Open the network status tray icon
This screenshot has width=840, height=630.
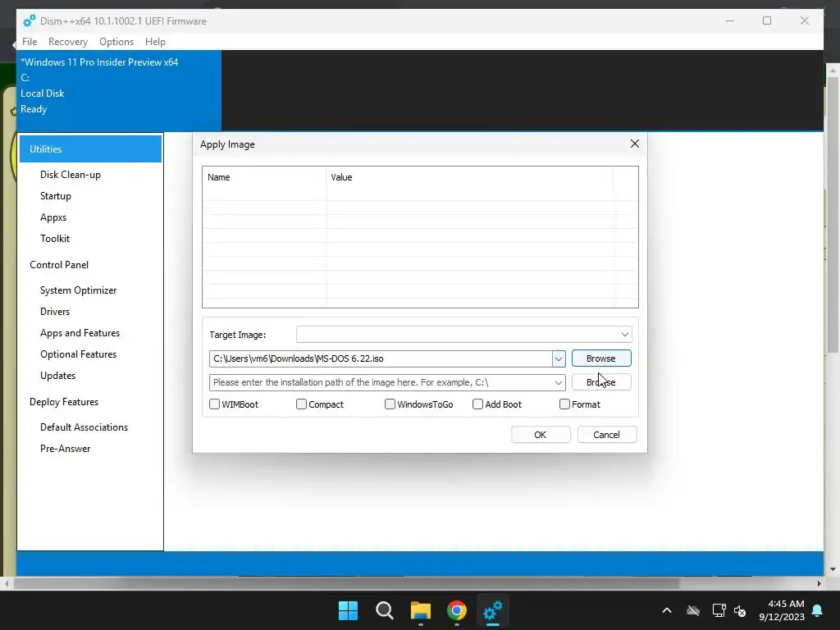pos(719,610)
